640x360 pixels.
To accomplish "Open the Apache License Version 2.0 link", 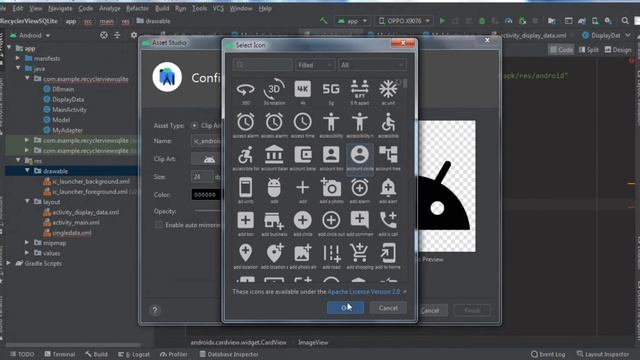I will [364, 292].
